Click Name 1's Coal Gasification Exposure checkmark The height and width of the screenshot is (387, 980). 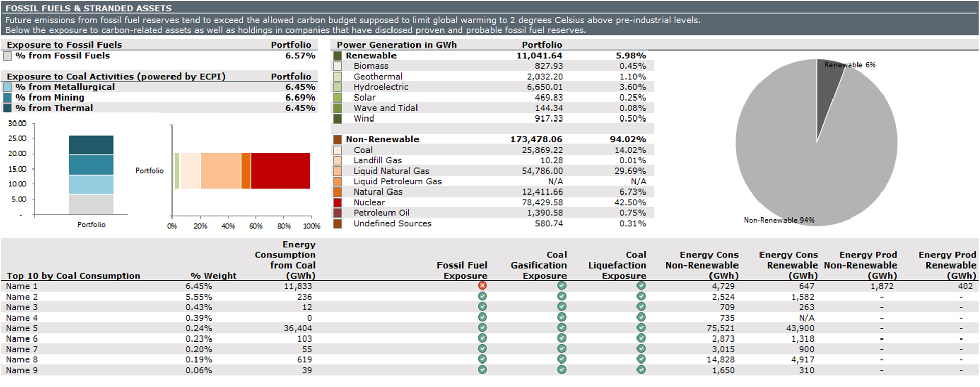pos(561,286)
